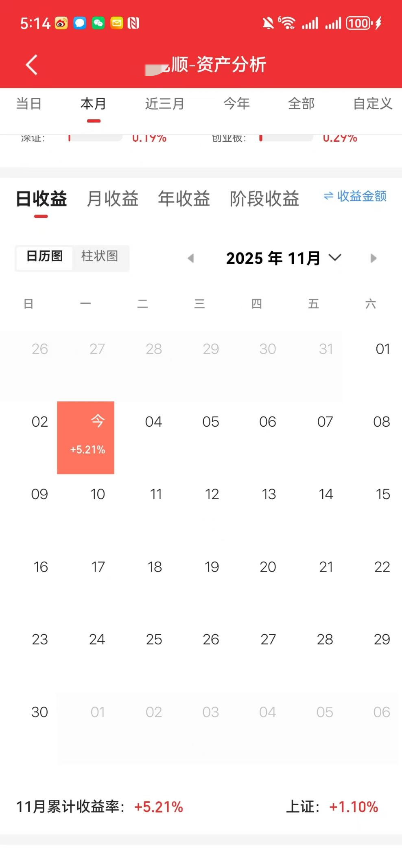Select November 20 in the calendar
Image resolution: width=402 pixels, height=868 pixels.
pyautogui.click(x=268, y=567)
